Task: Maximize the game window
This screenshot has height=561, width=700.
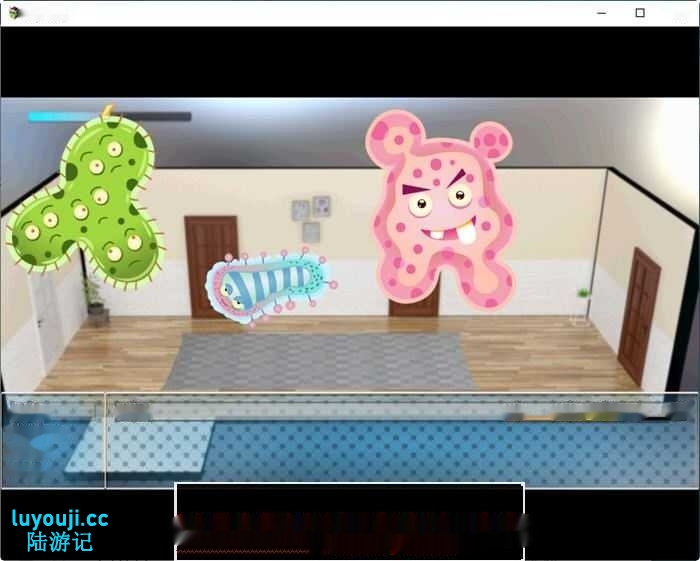Action: click(x=640, y=13)
